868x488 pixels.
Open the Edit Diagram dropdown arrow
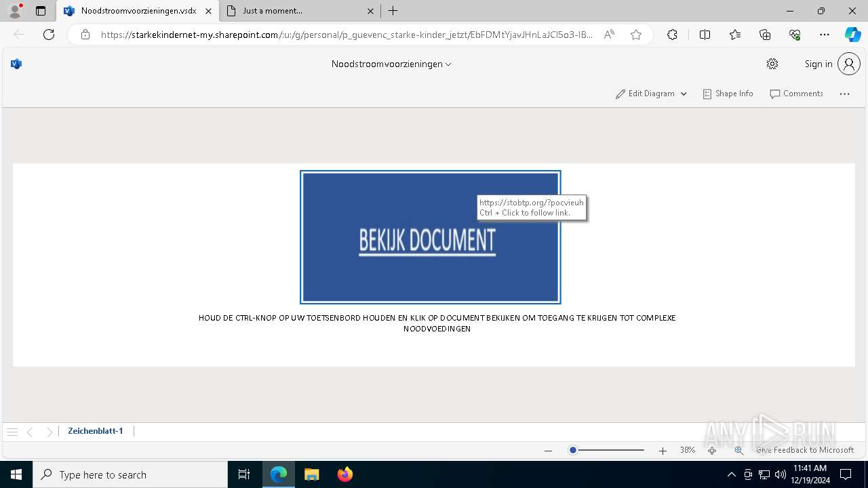coord(684,94)
